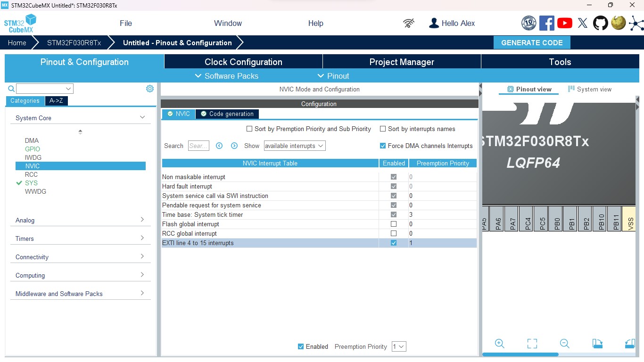Open the 10 years anniversary badge
The image size is (644, 362).
coord(529,23)
